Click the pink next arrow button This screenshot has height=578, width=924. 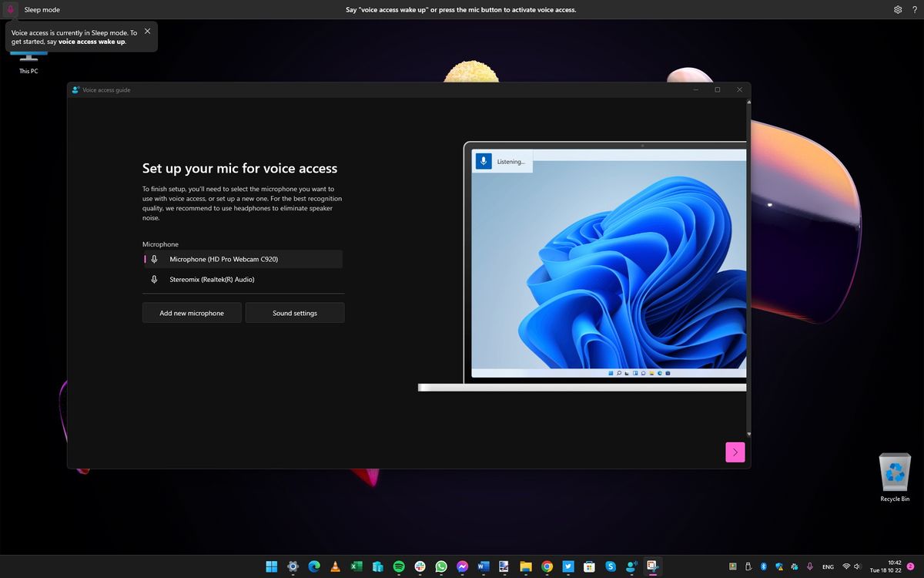click(x=735, y=452)
